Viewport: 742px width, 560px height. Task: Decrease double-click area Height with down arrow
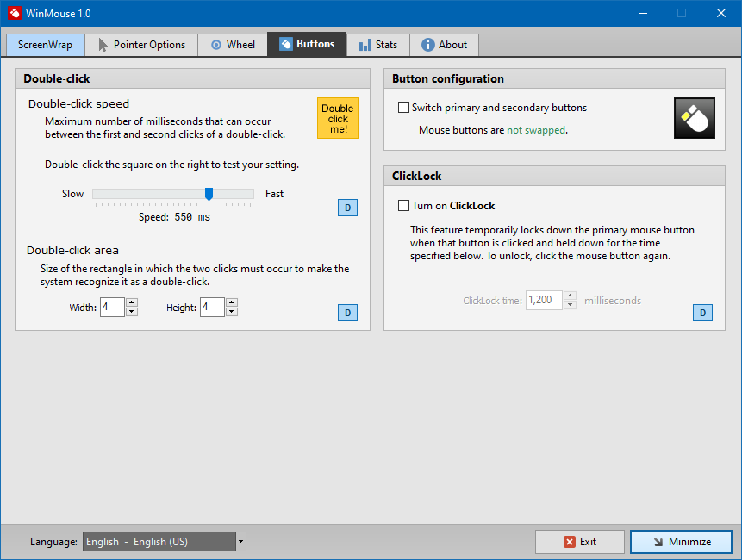click(x=232, y=312)
